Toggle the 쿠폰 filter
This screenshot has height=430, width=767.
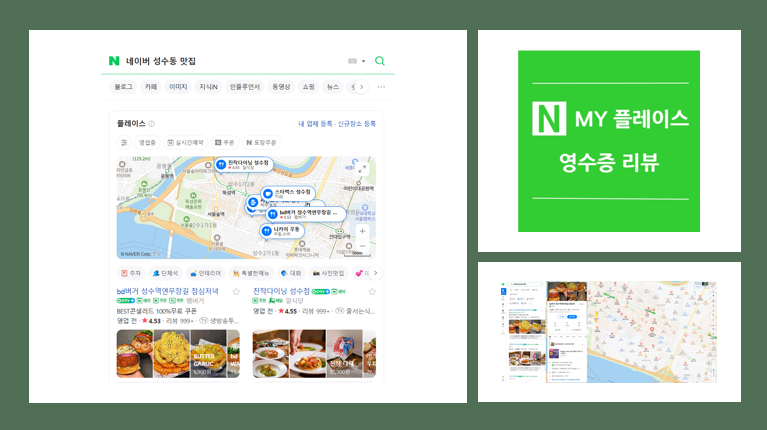(x=225, y=142)
